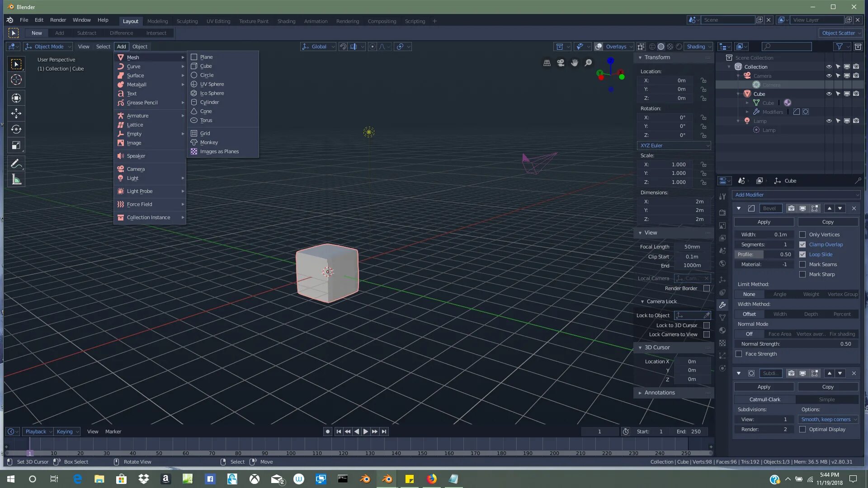
Task: Open the Add Modifier dropdown
Action: click(796, 195)
